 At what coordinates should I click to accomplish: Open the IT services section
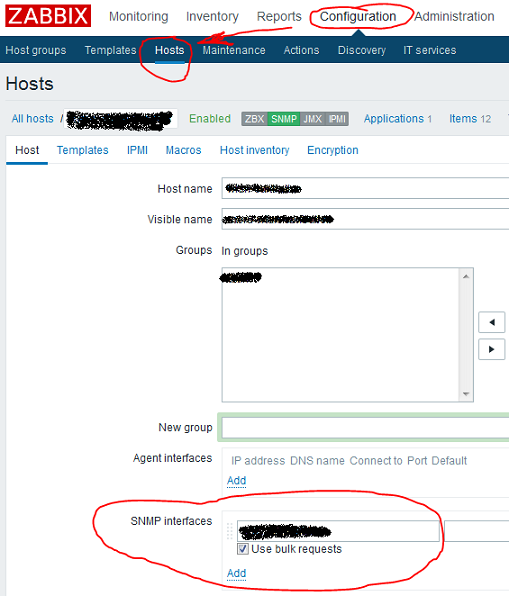[430, 50]
